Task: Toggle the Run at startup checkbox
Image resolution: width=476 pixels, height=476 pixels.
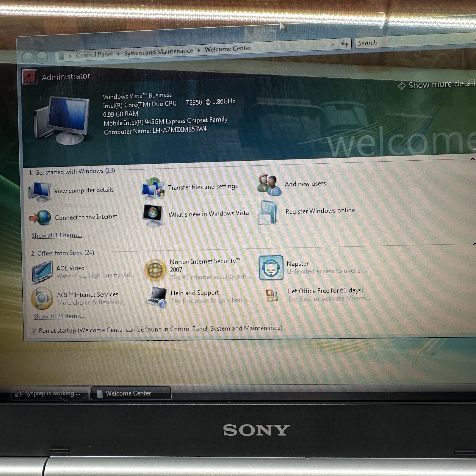Action: click(x=34, y=331)
